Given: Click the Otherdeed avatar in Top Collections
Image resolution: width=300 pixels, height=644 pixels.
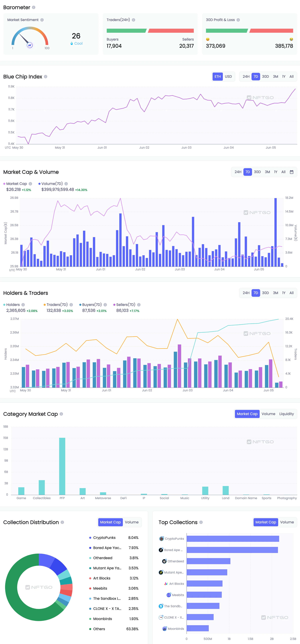Looking at the screenshot, I should [164, 561].
